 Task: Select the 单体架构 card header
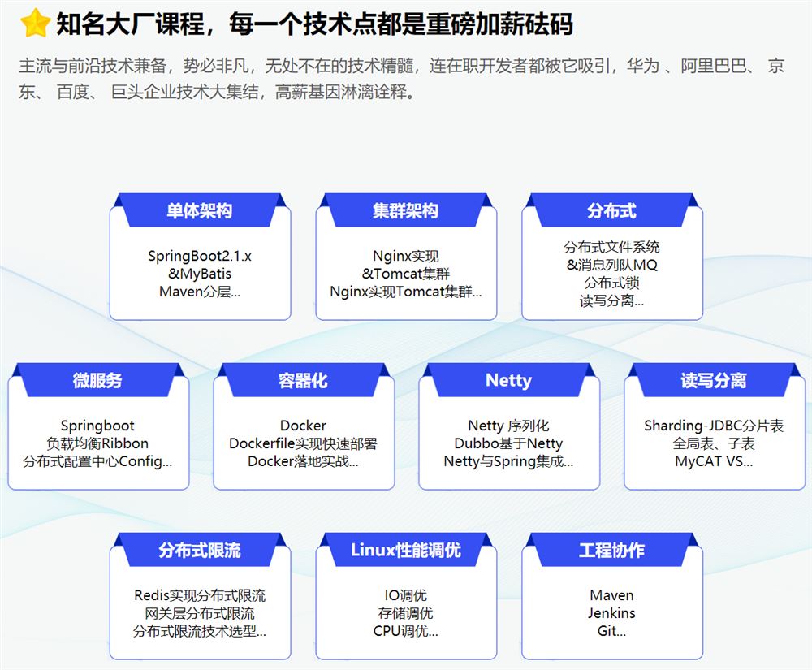(x=200, y=210)
